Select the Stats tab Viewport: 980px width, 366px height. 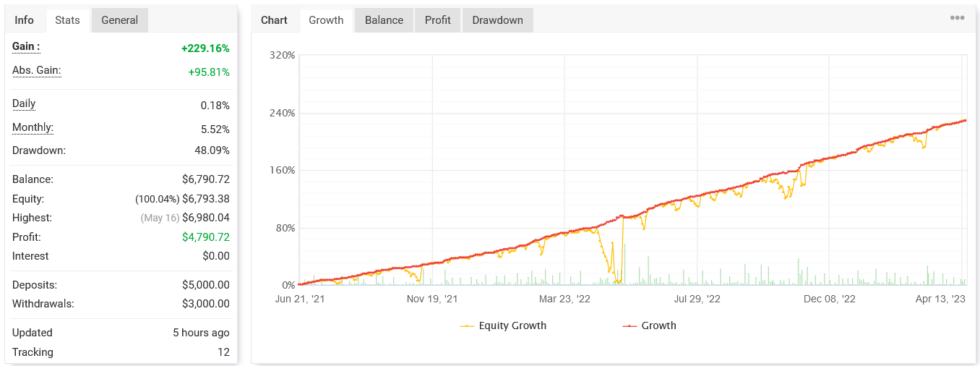[x=67, y=20]
